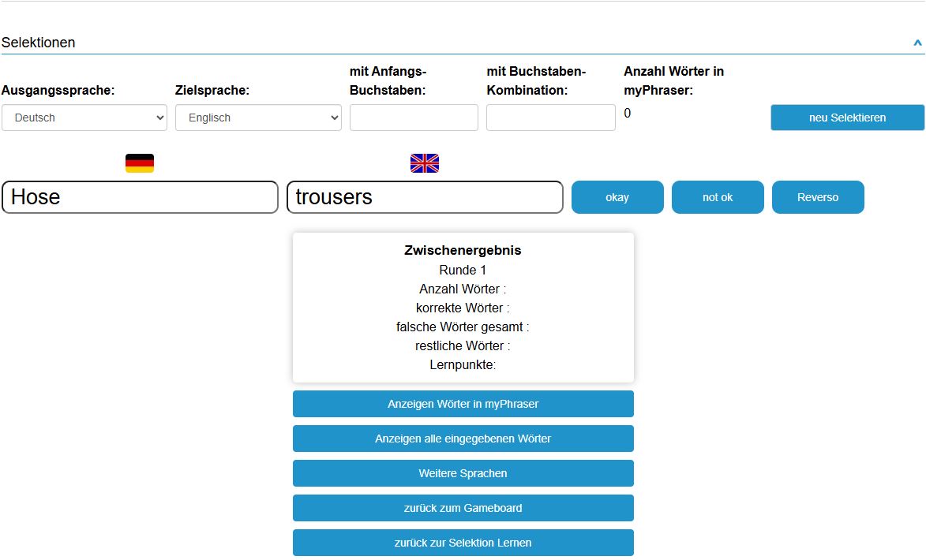
Task: Return via zurück zur Selektion Lernen
Action: pyautogui.click(x=463, y=543)
